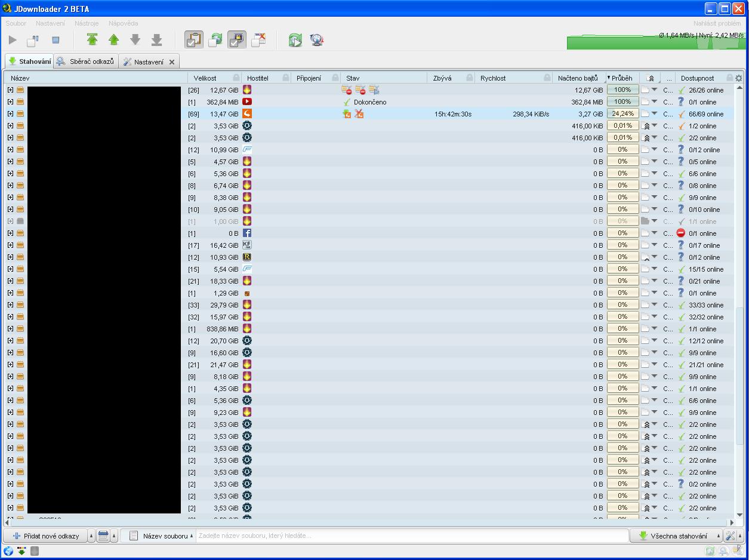Click the reconnect globe icon in toolbar
This screenshot has width=749, height=560.
(316, 40)
